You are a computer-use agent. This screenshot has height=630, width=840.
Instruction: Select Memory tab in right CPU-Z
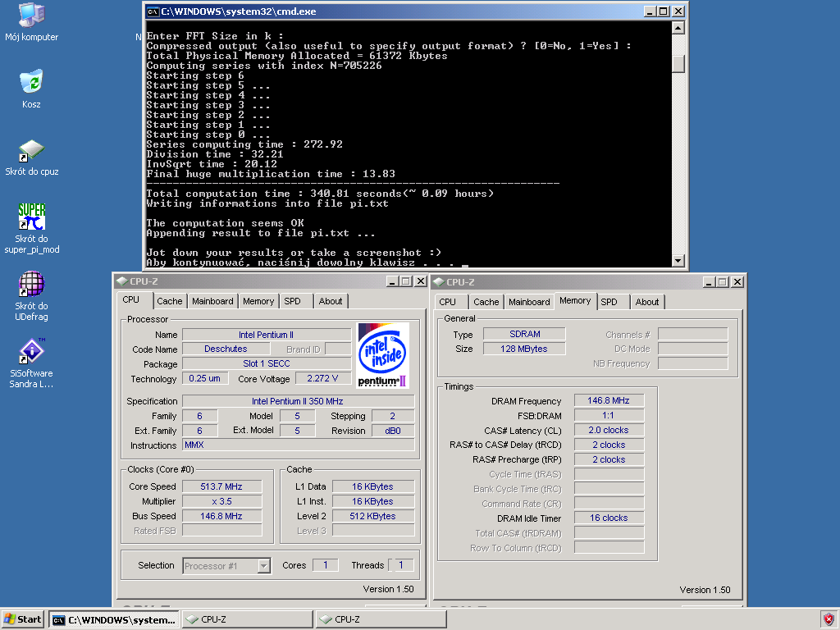[575, 300]
